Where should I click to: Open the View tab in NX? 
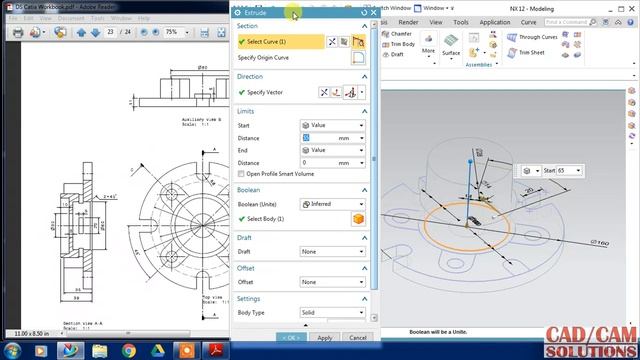[436, 22]
